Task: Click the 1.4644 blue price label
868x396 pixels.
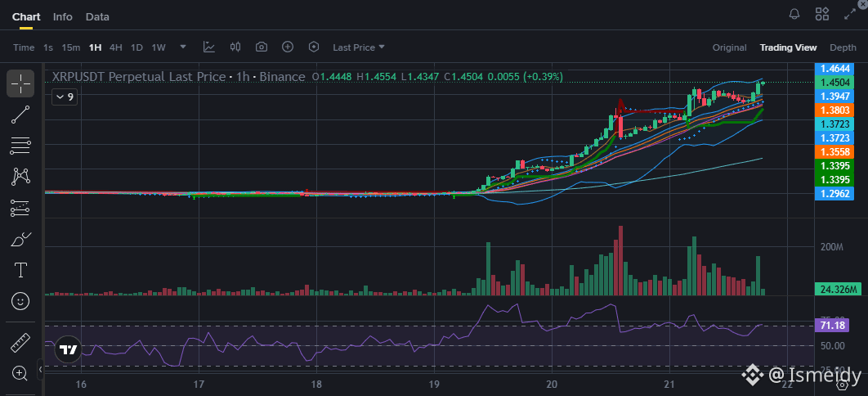Action: tap(834, 69)
